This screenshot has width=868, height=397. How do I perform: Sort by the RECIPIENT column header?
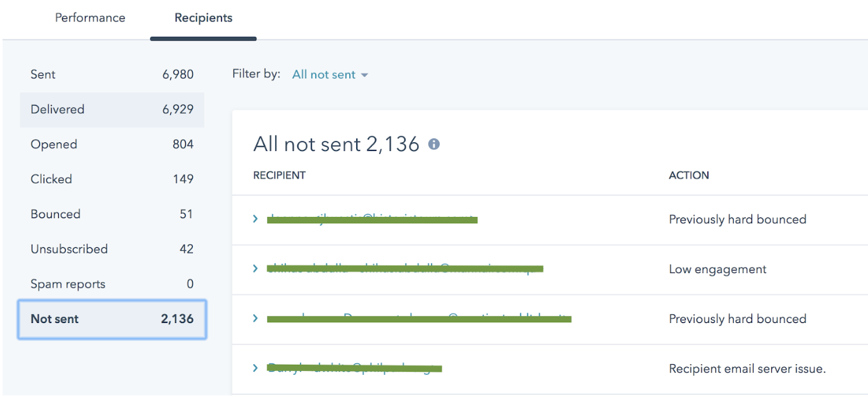[x=279, y=175]
